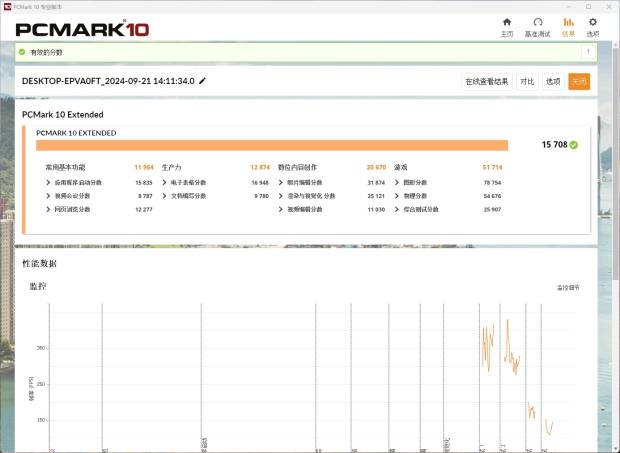
Task: Open 在线查看结果 to view results online
Action: point(487,82)
